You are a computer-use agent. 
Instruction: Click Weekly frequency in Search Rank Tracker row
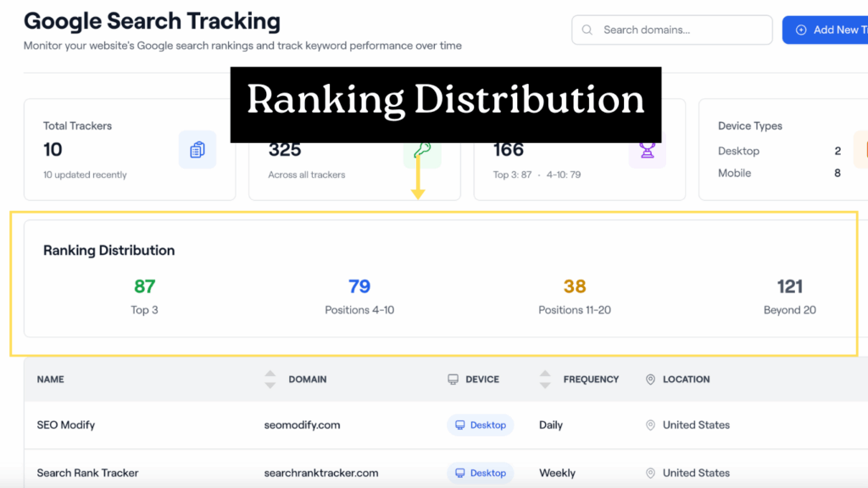pyautogui.click(x=558, y=473)
